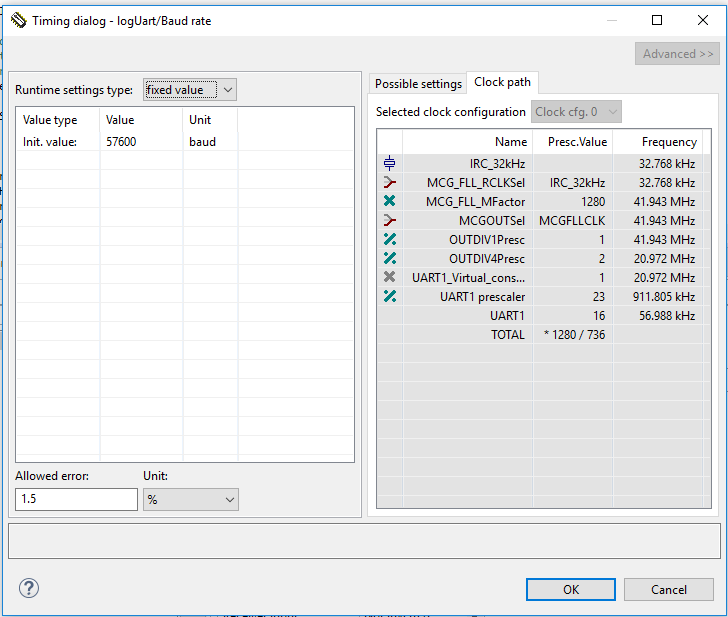The height and width of the screenshot is (617, 728).
Task: Click the UART1 prescaler divider icon
Action: point(390,296)
